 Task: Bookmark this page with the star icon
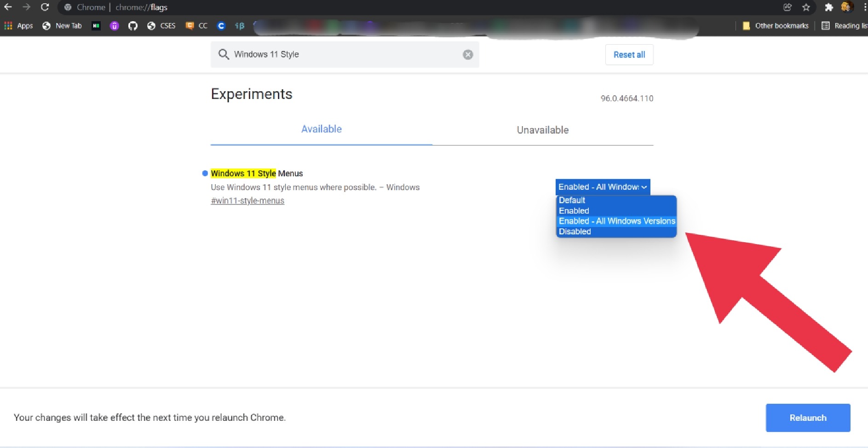806,7
